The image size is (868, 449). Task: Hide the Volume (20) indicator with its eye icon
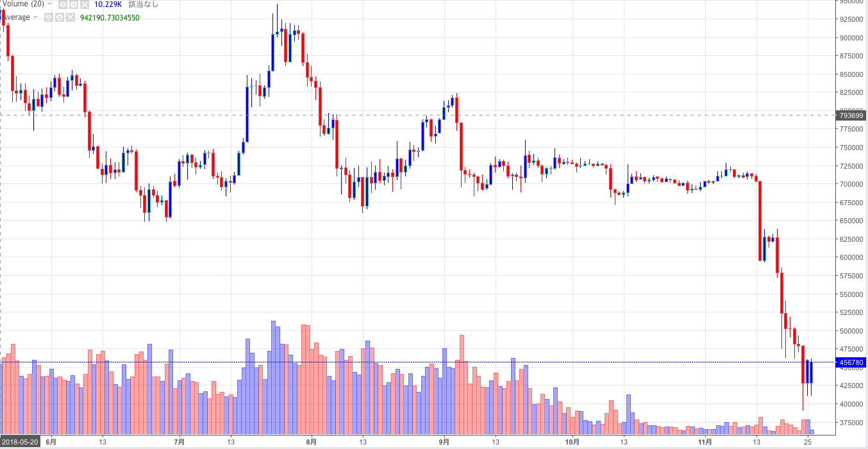tap(63, 4)
